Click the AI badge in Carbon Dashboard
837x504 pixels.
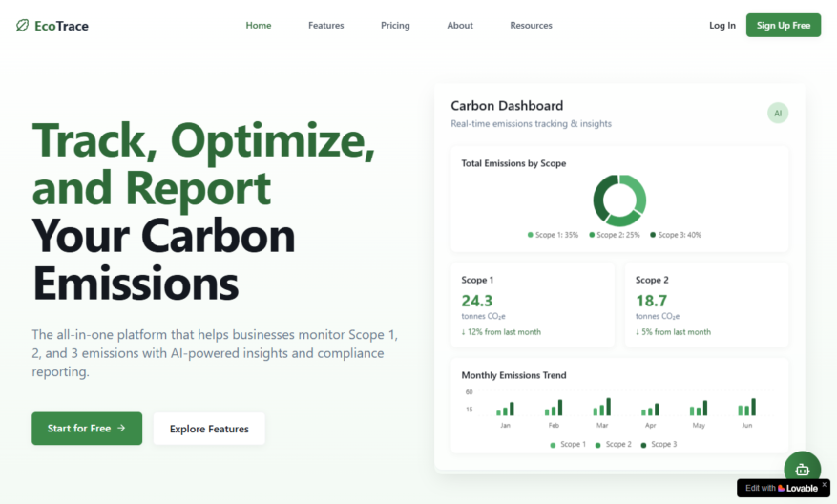tap(778, 114)
